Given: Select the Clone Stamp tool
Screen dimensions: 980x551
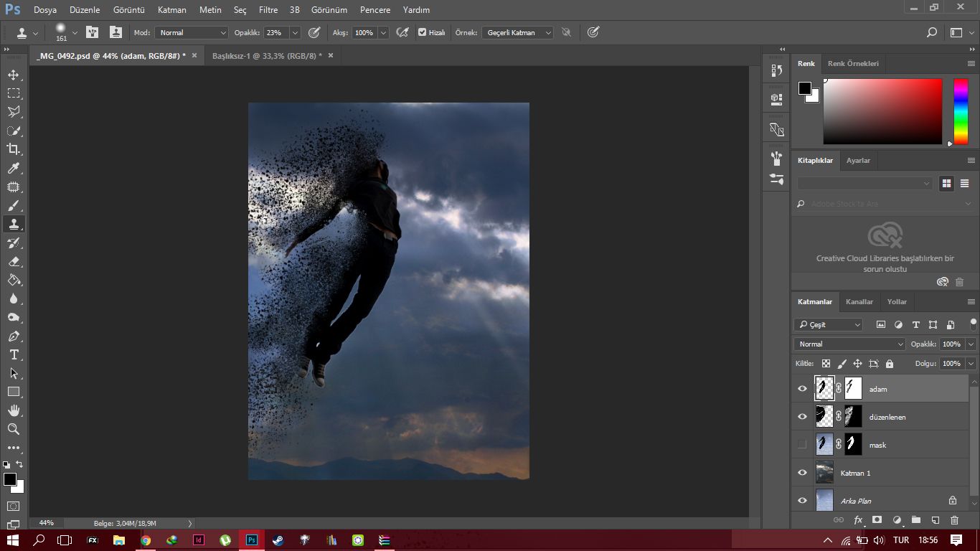Looking at the screenshot, I should click(x=14, y=224).
